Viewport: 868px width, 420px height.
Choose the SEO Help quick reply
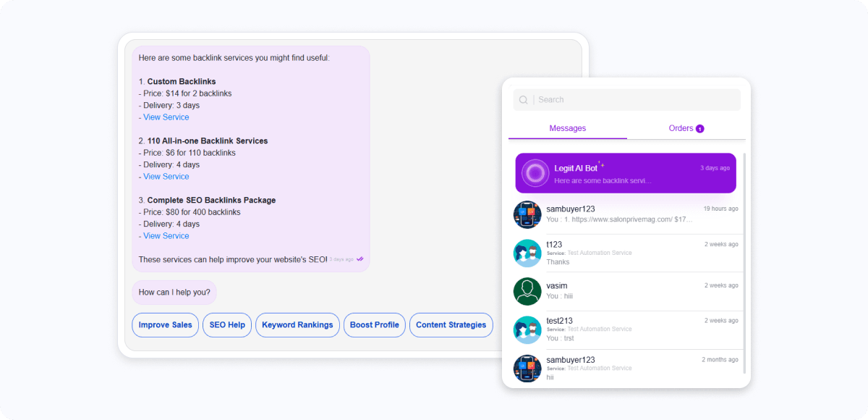click(227, 325)
